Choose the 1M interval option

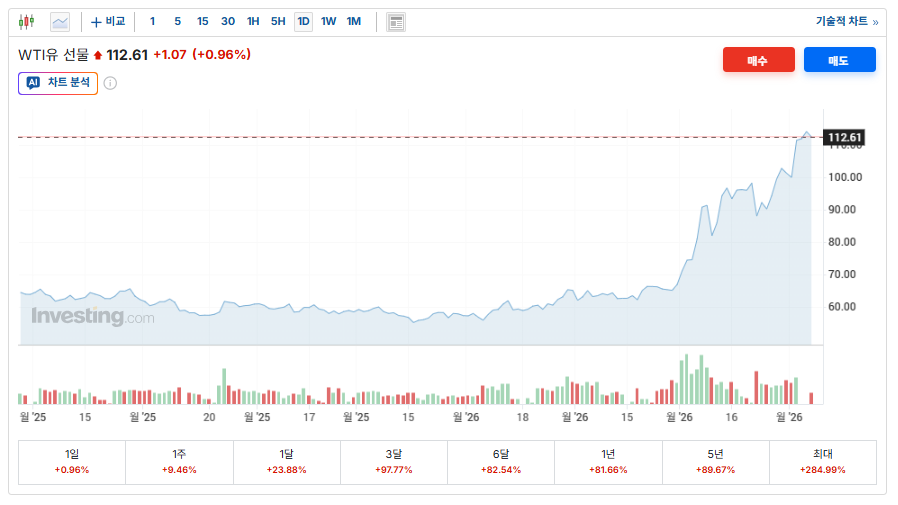pos(353,21)
